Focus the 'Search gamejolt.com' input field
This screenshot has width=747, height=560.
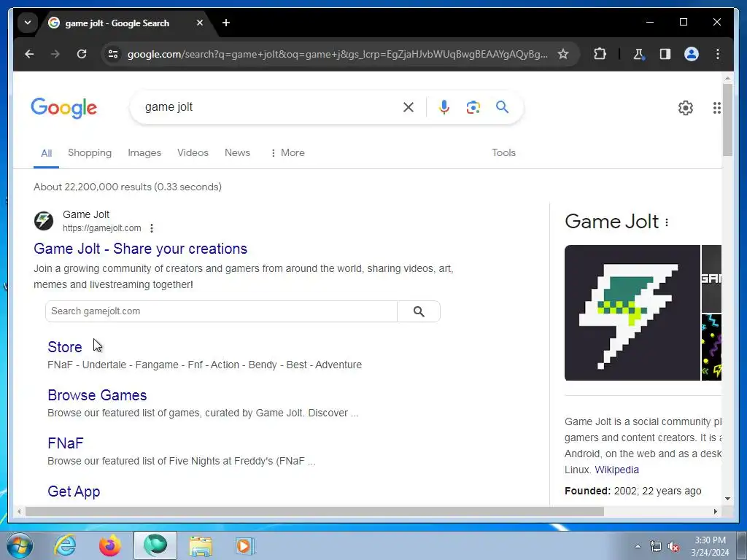[221, 311]
